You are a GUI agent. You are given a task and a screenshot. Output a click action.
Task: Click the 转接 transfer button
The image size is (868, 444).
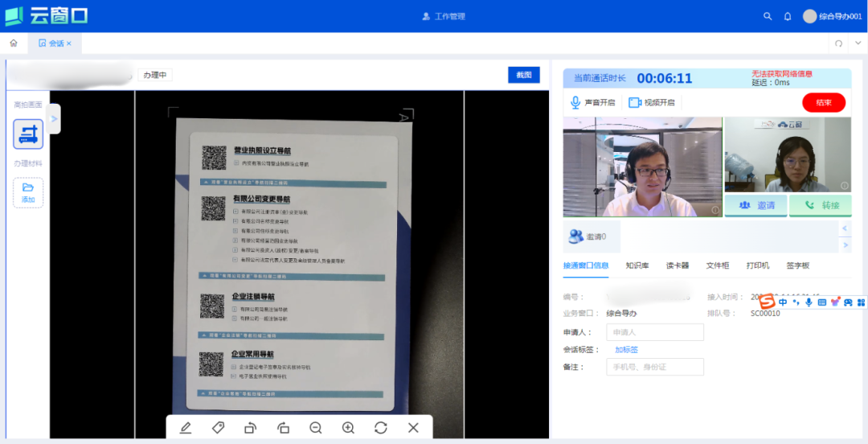[821, 205]
